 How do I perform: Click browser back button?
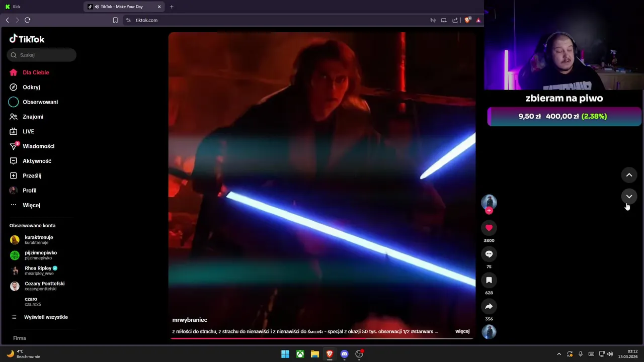7,20
